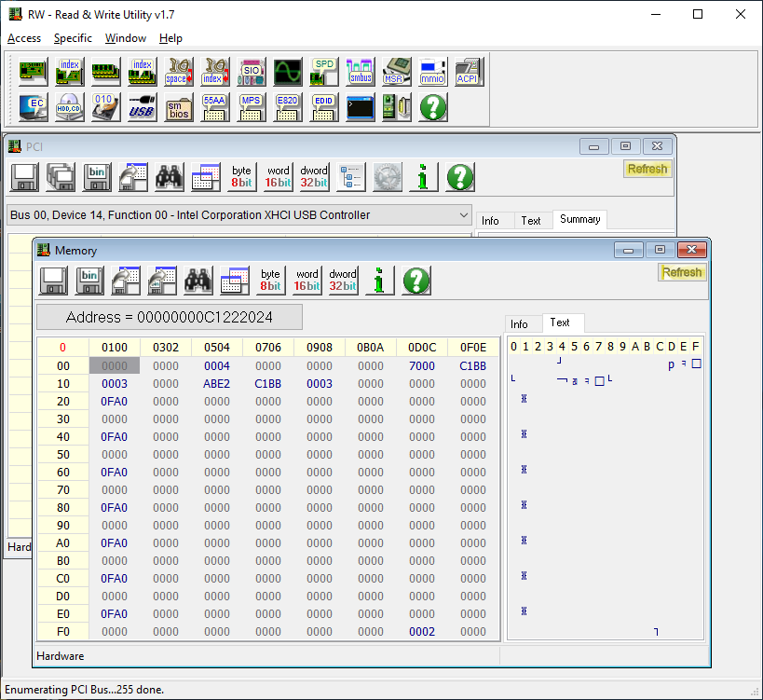The image size is (763, 700).
Task: Open the Specific menu
Action: [x=73, y=38]
